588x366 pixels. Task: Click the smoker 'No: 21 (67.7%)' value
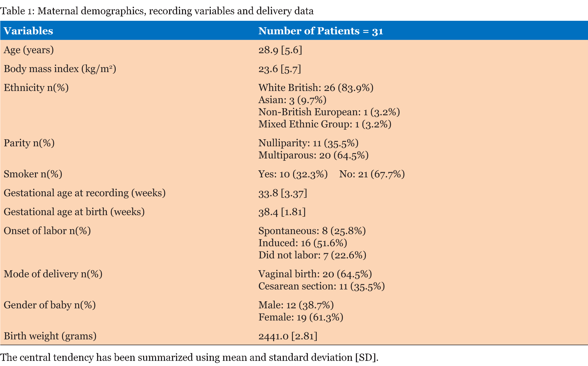pos(372,174)
